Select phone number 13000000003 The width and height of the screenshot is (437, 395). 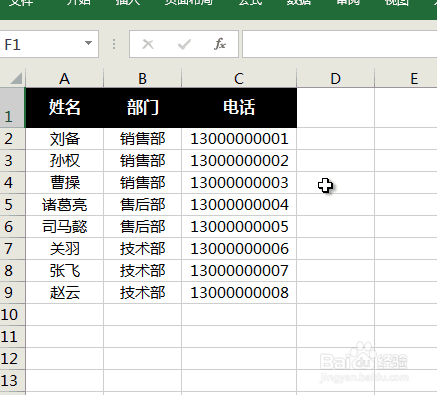(x=239, y=183)
